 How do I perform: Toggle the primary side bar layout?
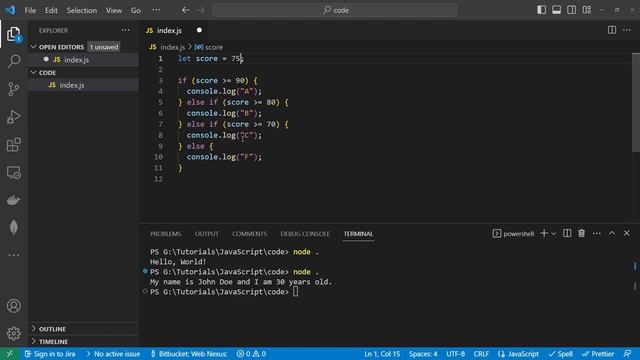tap(541, 10)
